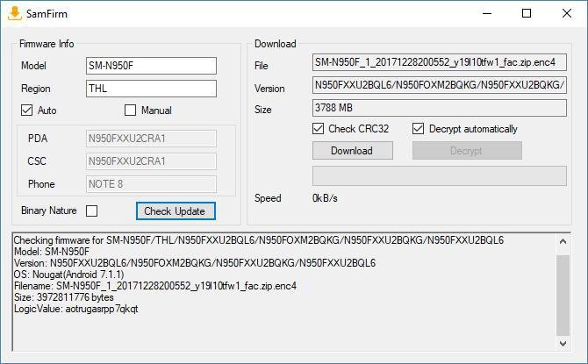Click the Phone field showing NOTE 8

[151, 184]
